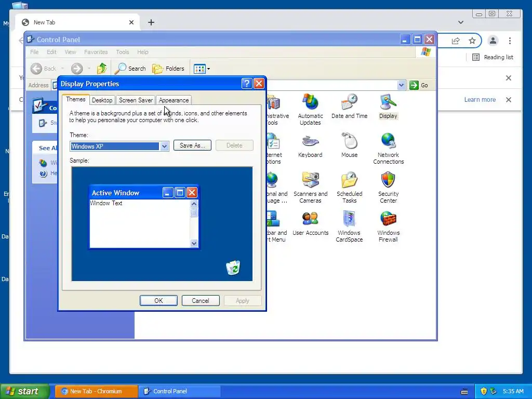Image resolution: width=532 pixels, height=399 pixels.
Task: Toggle the Folders pane button
Action: point(168,69)
